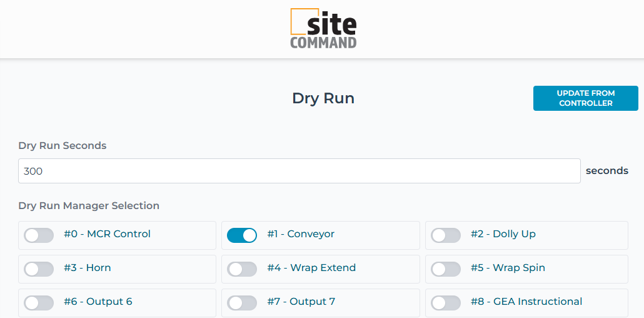Click the '#1 - Conveyor' label text
644x318 pixels.
click(x=301, y=234)
